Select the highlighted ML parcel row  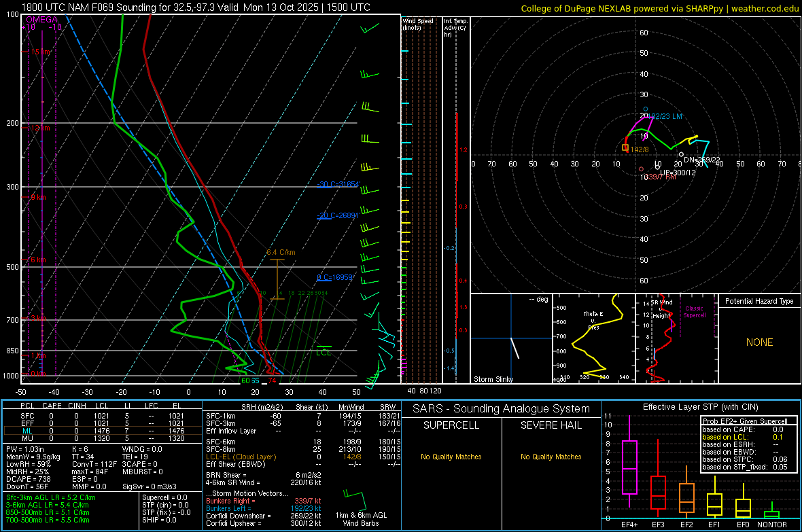click(x=103, y=431)
